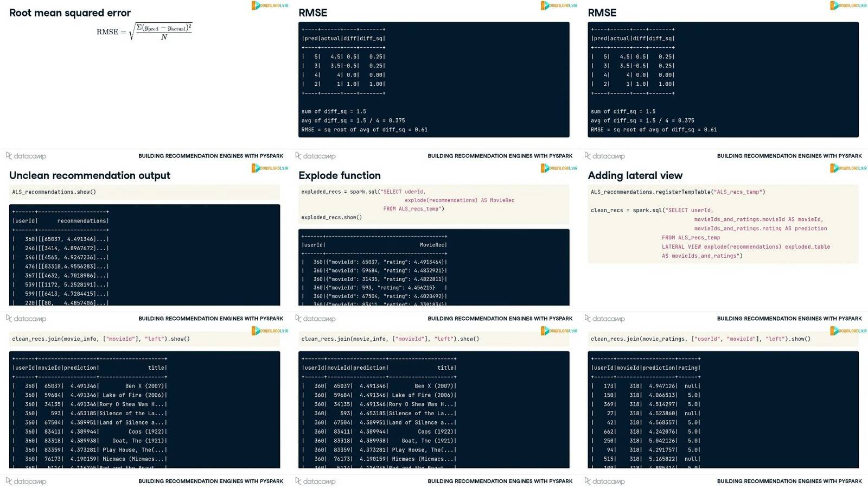The image size is (868, 488).
Task: Click footer text below Root mean squared error slide
Action: tap(210, 156)
